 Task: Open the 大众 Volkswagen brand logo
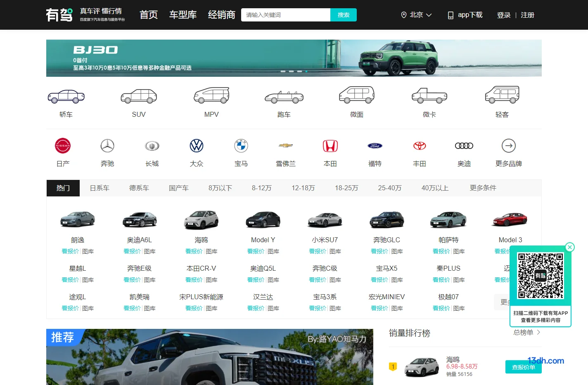(x=197, y=146)
